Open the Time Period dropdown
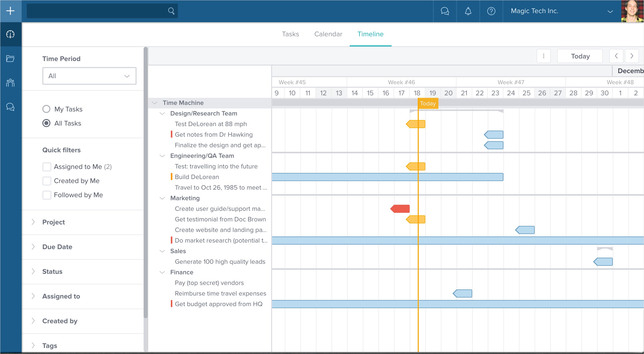 89,76
